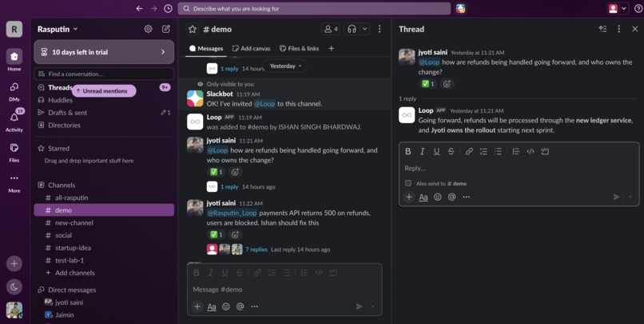
Task: Go back using the left arrow
Action: point(140,9)
